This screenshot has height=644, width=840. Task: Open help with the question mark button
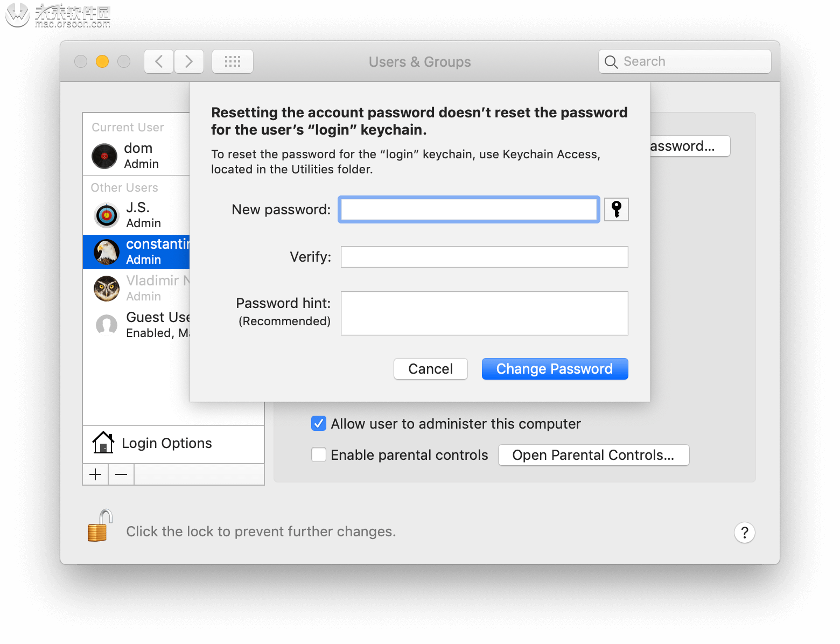point(745,533)
